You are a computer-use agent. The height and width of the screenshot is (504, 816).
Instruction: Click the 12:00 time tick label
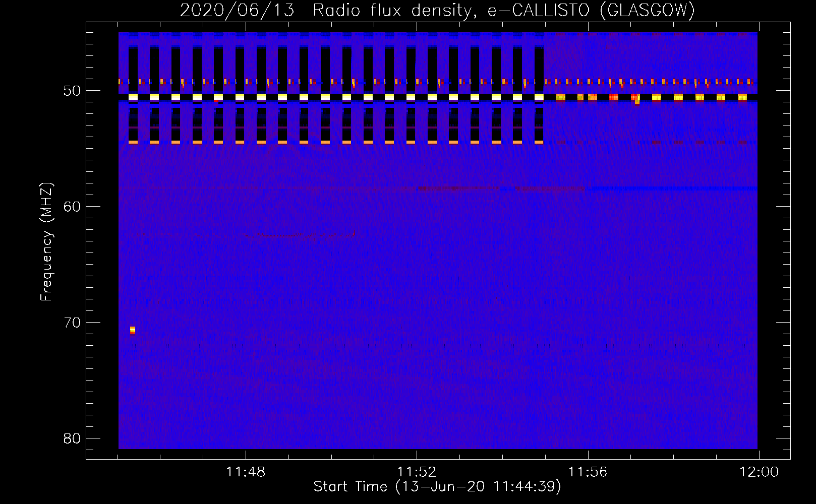pos(759,472)
